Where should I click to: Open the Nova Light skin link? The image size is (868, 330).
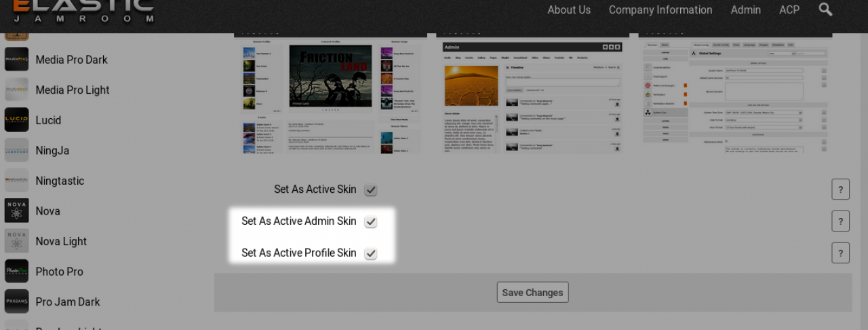[61, 241]
